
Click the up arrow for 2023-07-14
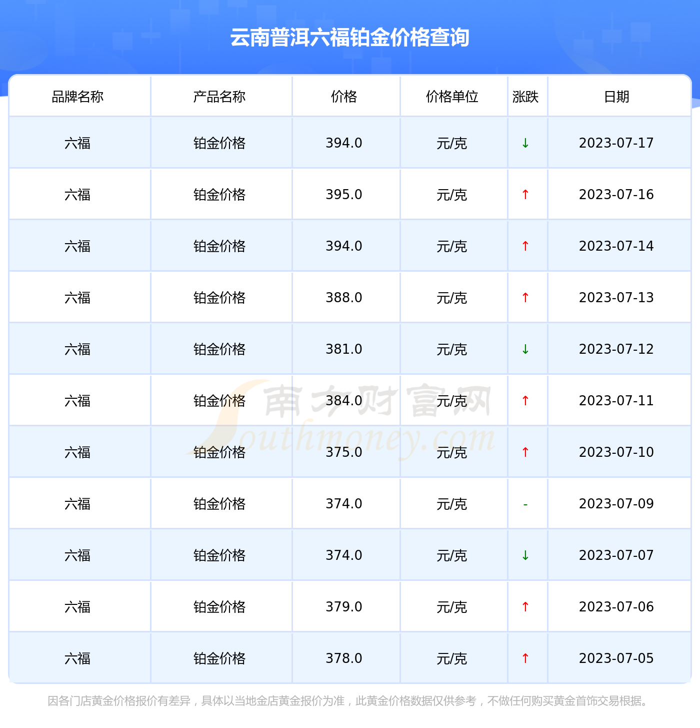coord(525,246)
